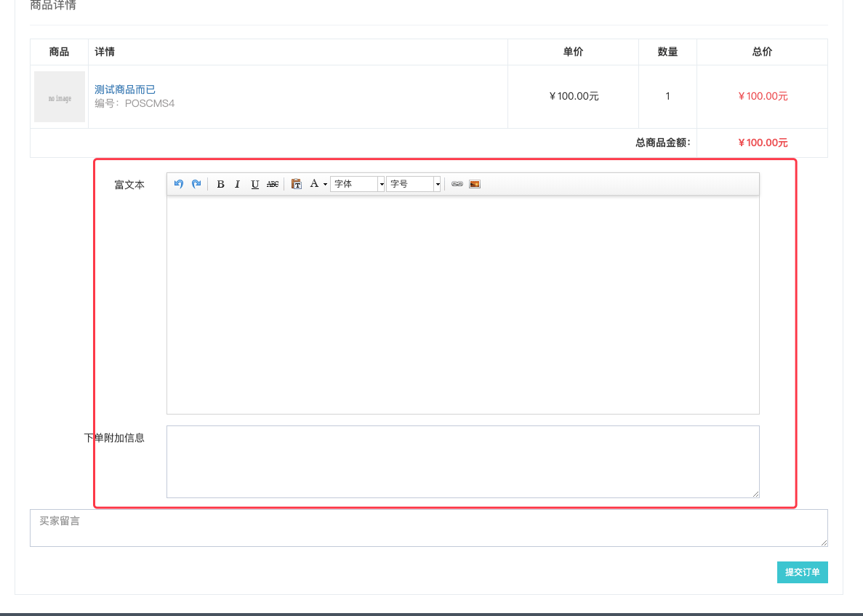Apply strikethrough formatting
863x616 pixels.
coord(273,184)
